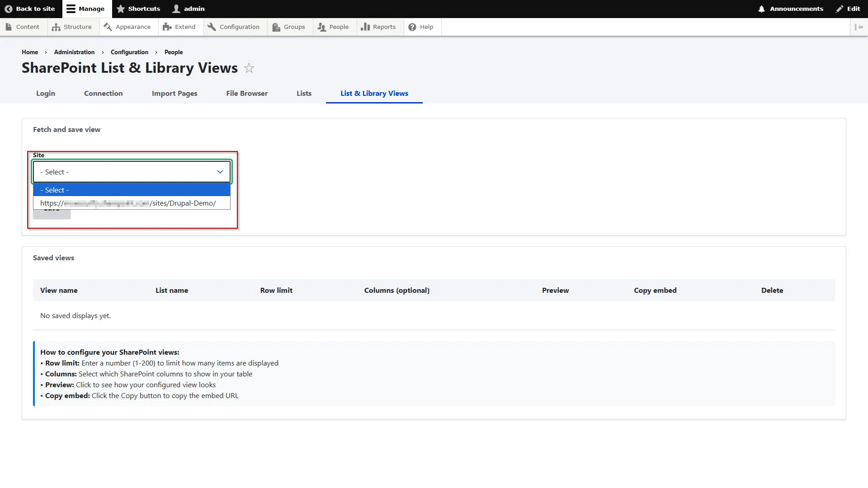Click the Content page icon
868x488 pixels.
(x=9, y=27)
